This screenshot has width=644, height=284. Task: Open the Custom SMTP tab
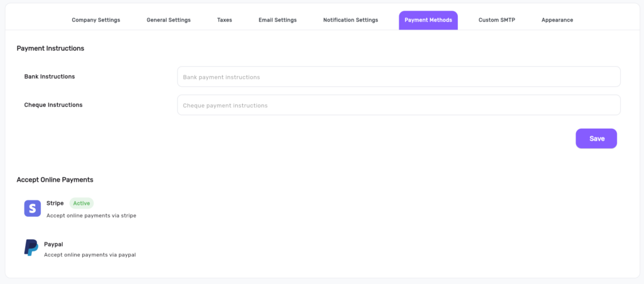point(497,20)
